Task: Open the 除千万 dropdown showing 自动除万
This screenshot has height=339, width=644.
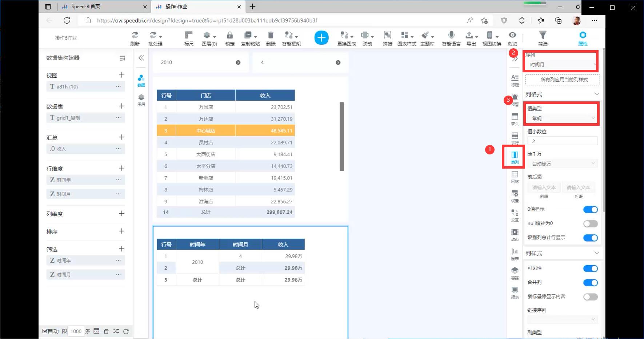Action: pyautogui.click(x=563, y=164)
